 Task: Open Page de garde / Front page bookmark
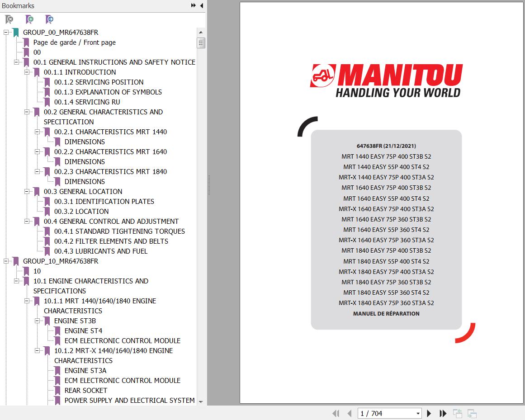[74, 42]
